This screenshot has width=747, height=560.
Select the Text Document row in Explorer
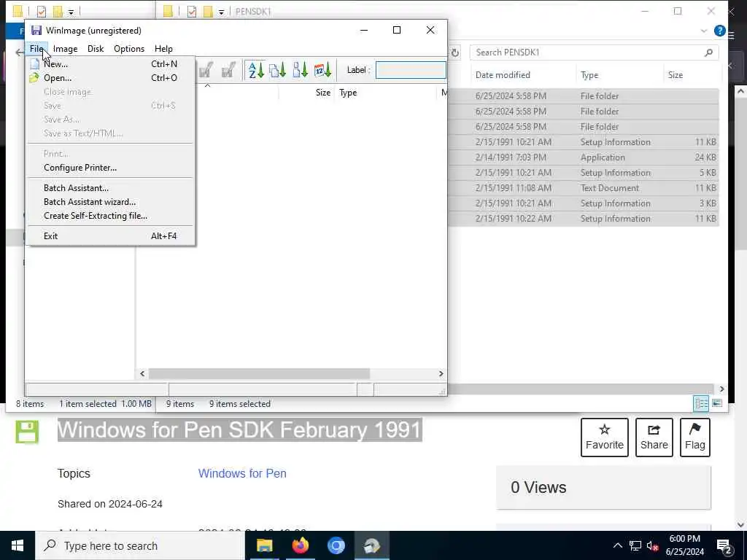[584, 187]
